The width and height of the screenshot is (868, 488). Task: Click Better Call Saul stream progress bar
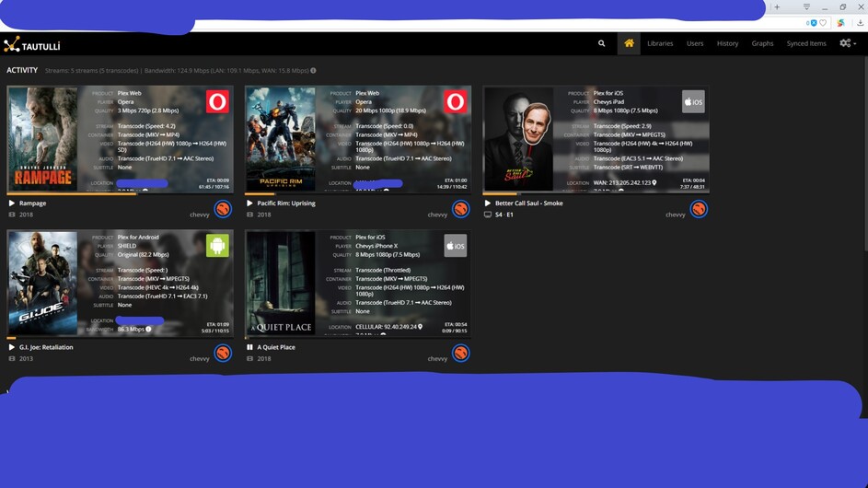(596, 194)
